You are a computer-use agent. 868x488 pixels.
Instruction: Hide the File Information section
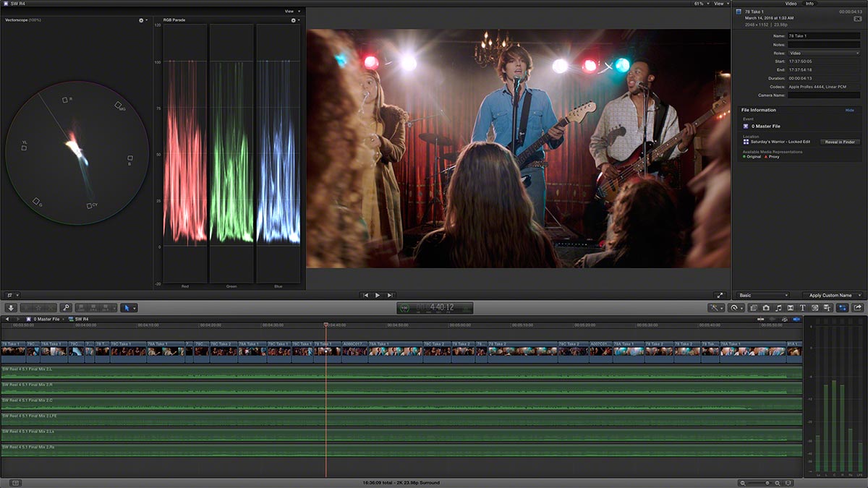click(x=850, y=110)
